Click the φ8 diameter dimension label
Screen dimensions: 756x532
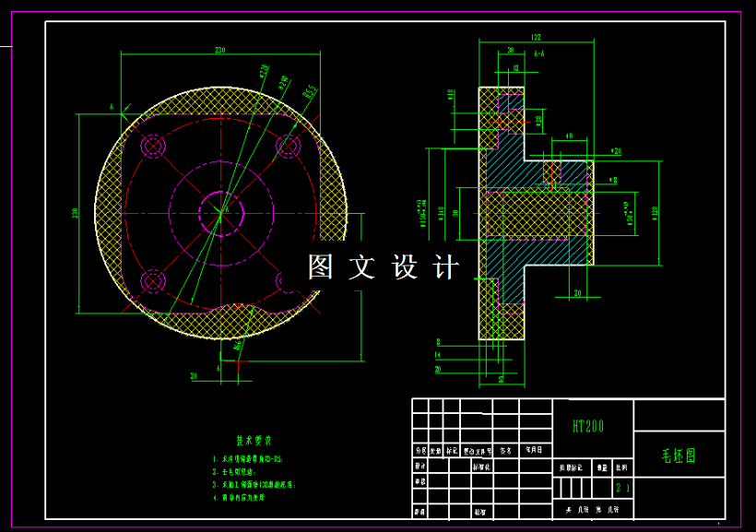[x=613, y=181]
